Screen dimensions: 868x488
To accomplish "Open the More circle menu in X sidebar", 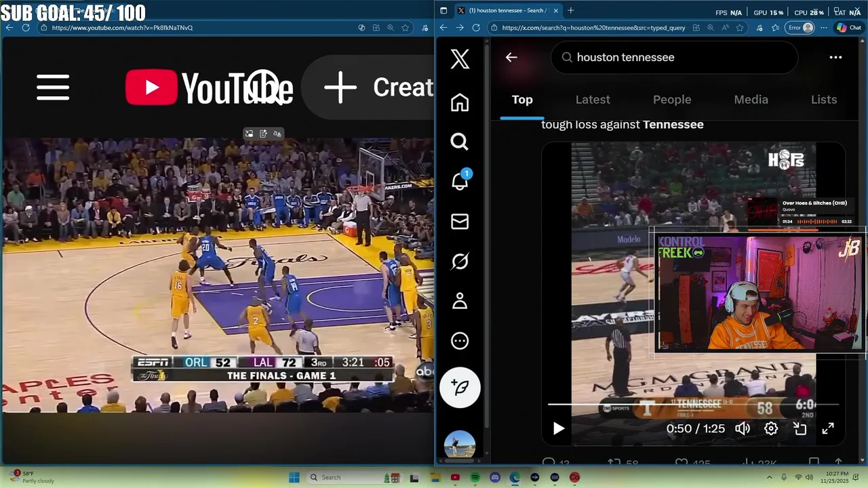I will coord(460,341).
